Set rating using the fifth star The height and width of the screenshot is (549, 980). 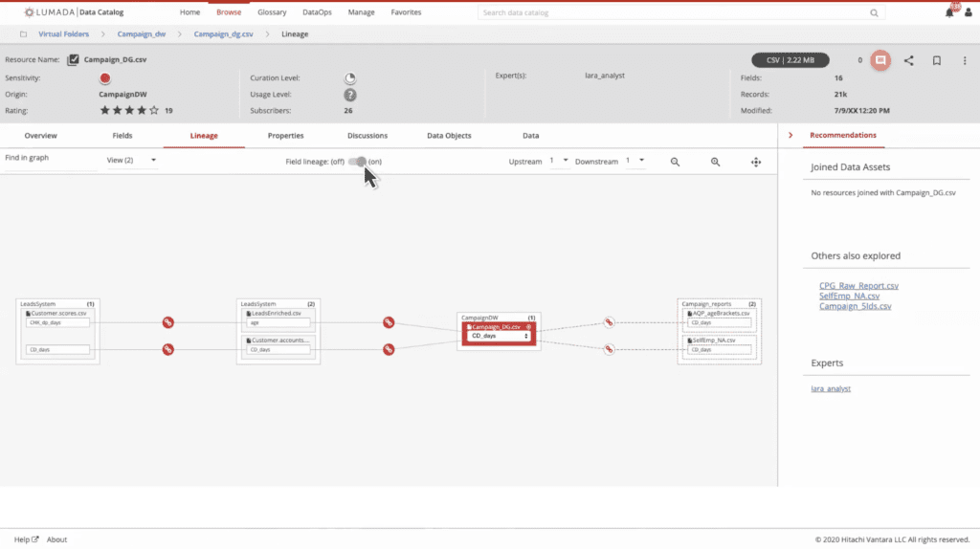tap(154, 110)
